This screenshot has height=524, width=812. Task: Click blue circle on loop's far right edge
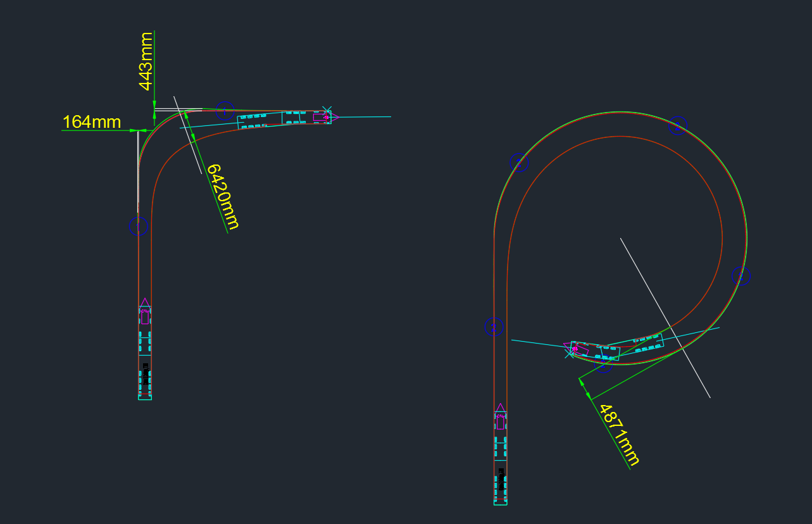(x=741, y=275)
